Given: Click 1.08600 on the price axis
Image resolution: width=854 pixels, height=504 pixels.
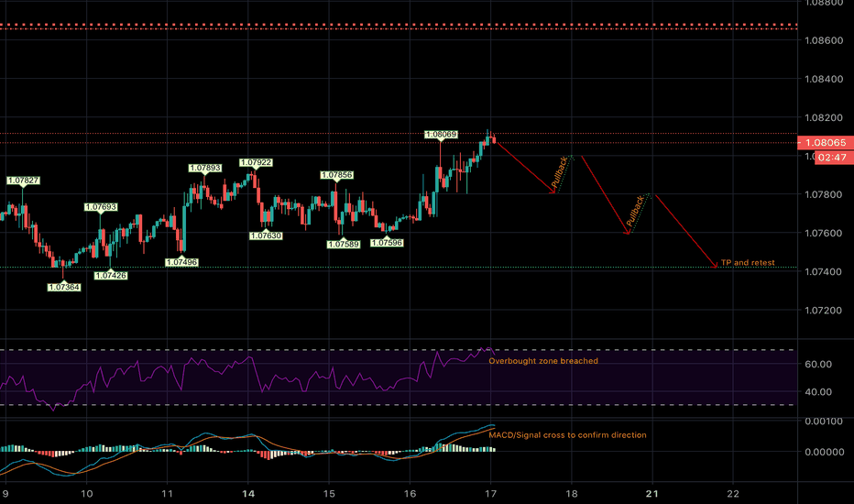Looking at the screenshot, I should click(824, 40).
